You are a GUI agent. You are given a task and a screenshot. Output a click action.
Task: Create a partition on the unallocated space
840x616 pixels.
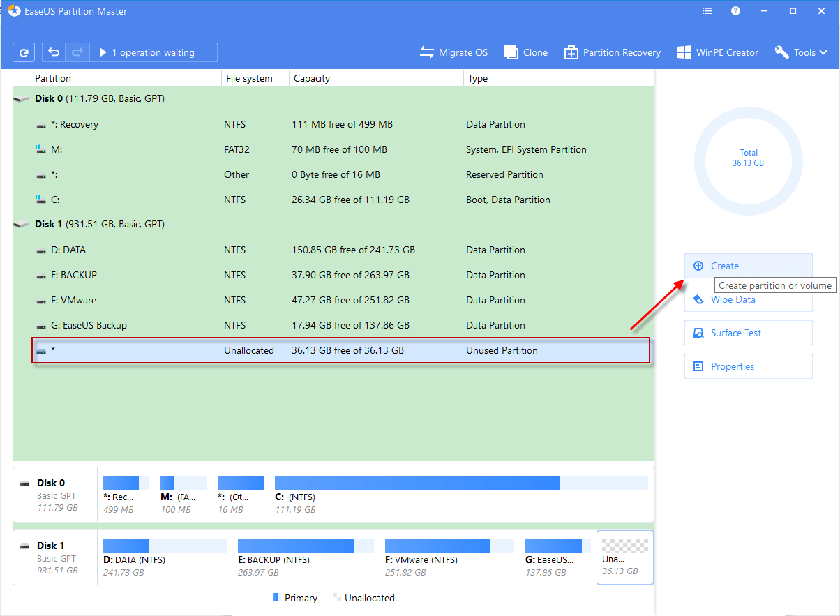click(x=749, y=266)
